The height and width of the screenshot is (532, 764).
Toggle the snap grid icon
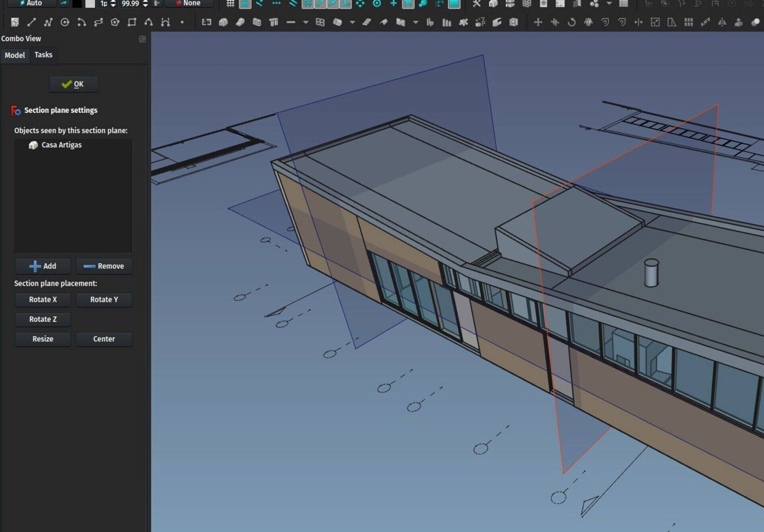coord(230,4)
